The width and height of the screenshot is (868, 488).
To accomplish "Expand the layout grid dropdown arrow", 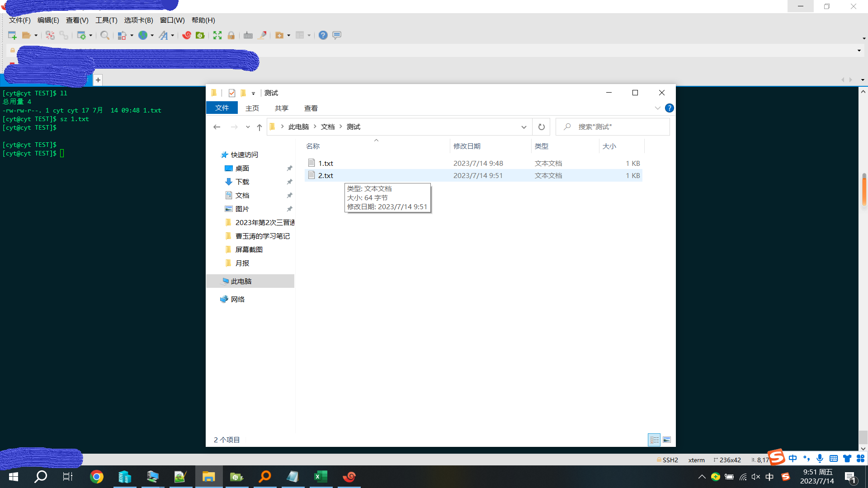I will (309, 35).
